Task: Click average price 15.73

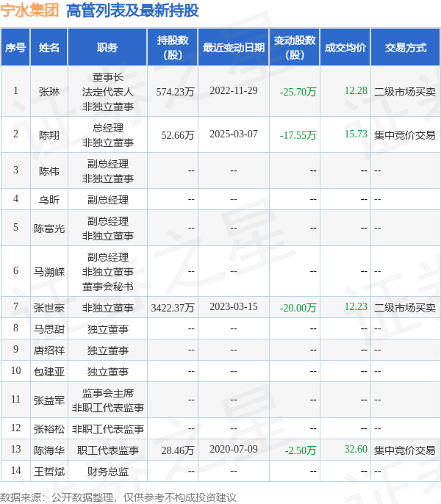Action: (x=356, y=134)
